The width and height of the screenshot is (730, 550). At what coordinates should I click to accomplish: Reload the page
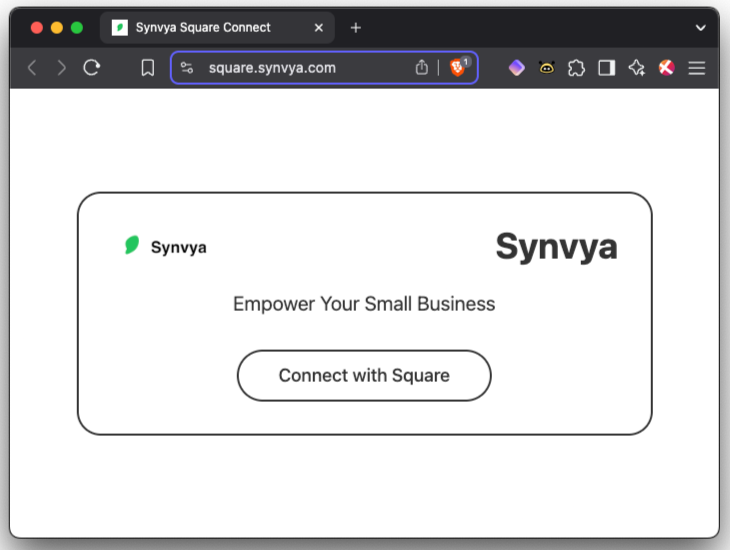click(x=92, y=68)
